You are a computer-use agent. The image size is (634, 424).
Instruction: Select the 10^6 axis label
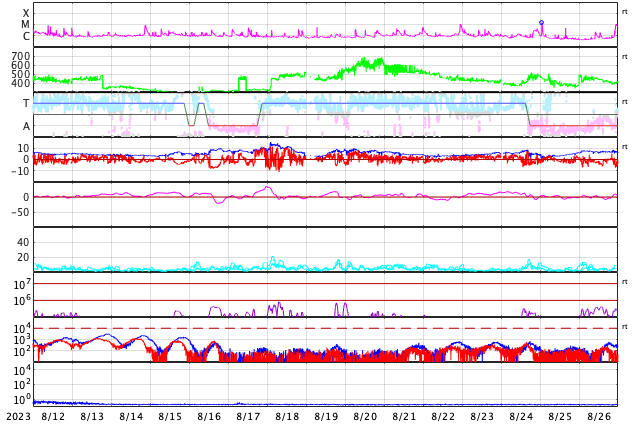(x=22, y=300)
